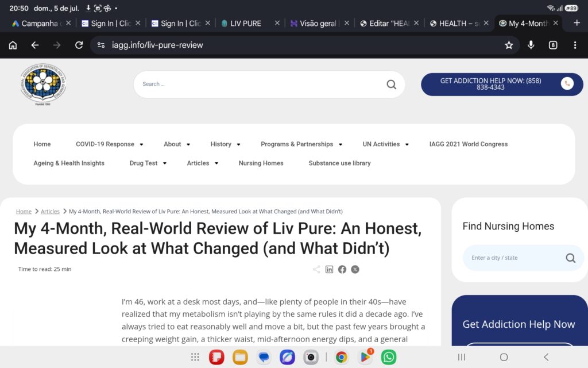This screenshot has width=588, height=368.
Task: Open the Samsung Internet browser icon
Action: [287, 357]
